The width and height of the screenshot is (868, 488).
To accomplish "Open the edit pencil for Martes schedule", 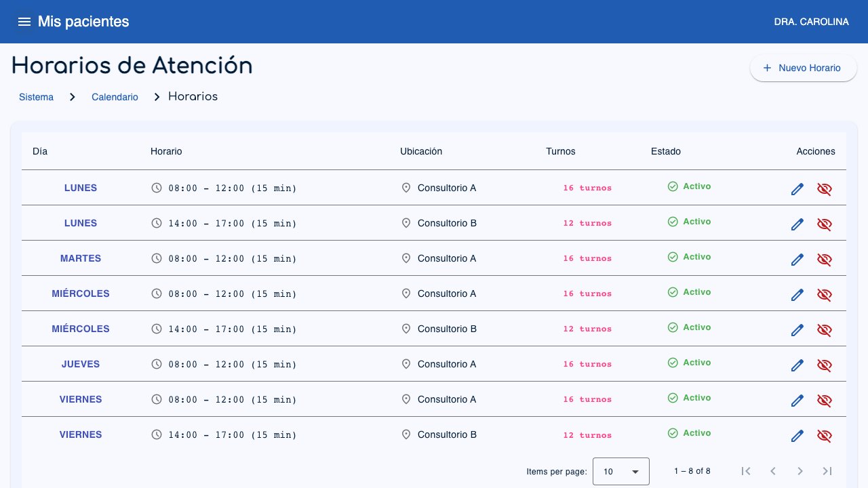I will [x=797, y=260].
